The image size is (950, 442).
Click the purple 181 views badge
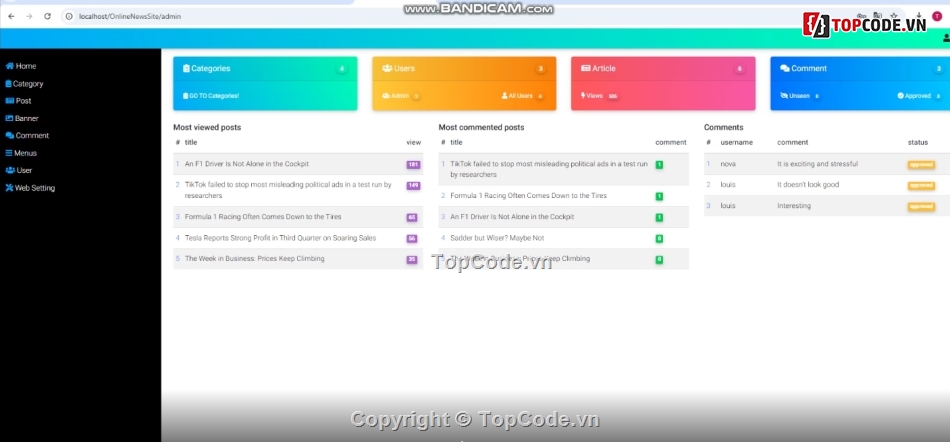point(414,165)
